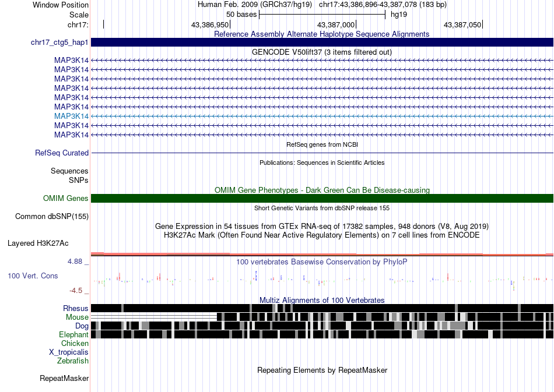
Task: Click the Rhesus species label
Action: 76,308
